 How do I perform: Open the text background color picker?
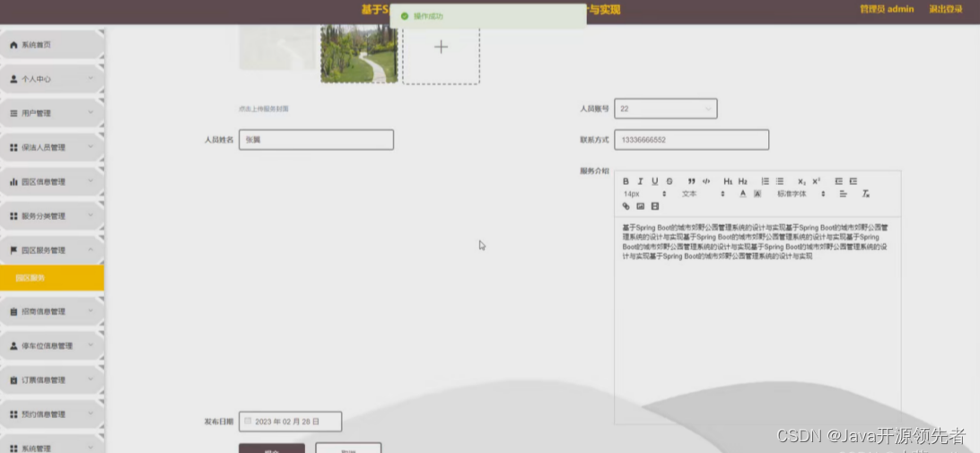click(757, 194)
